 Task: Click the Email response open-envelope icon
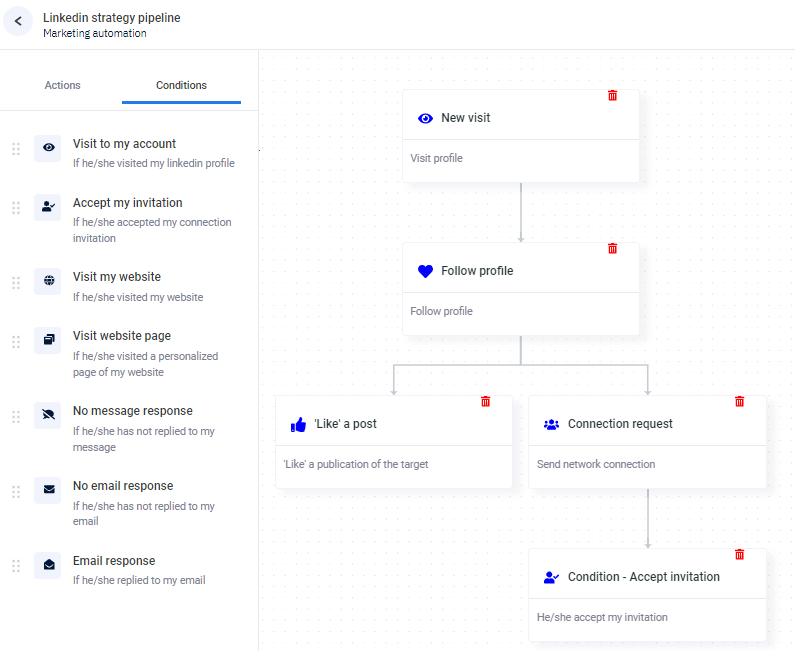point(47,565)
